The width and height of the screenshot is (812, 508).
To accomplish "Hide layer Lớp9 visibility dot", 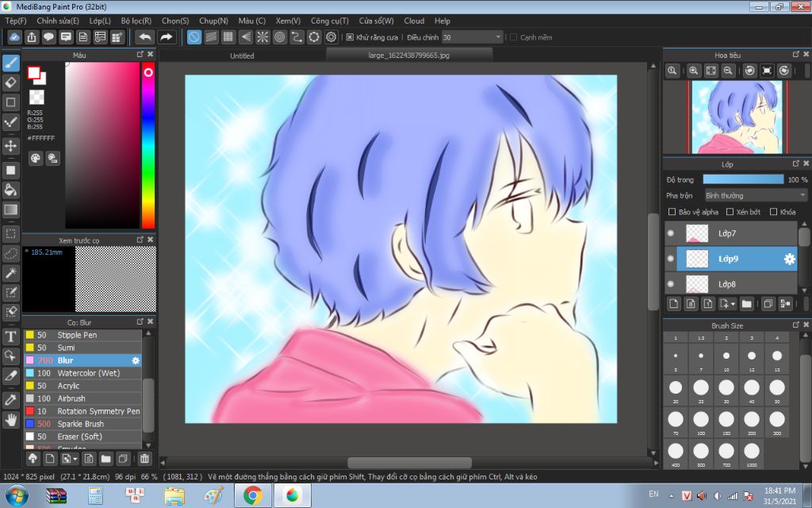I will 671,259.
